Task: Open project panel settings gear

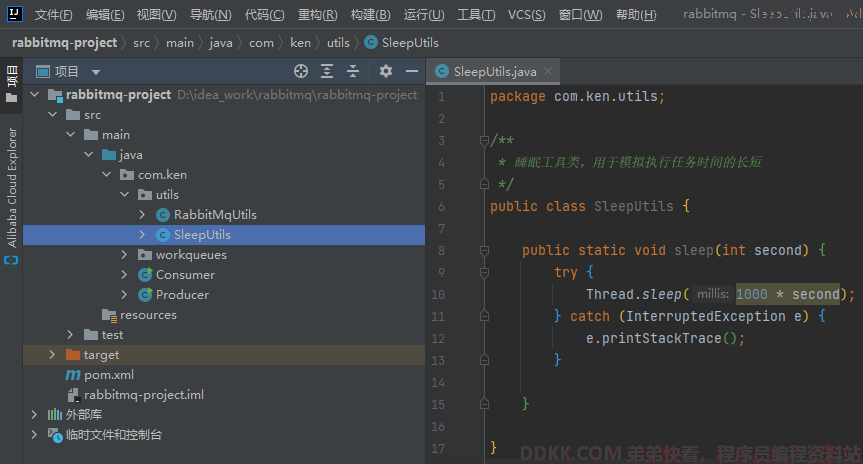Action: click(386, 71)
